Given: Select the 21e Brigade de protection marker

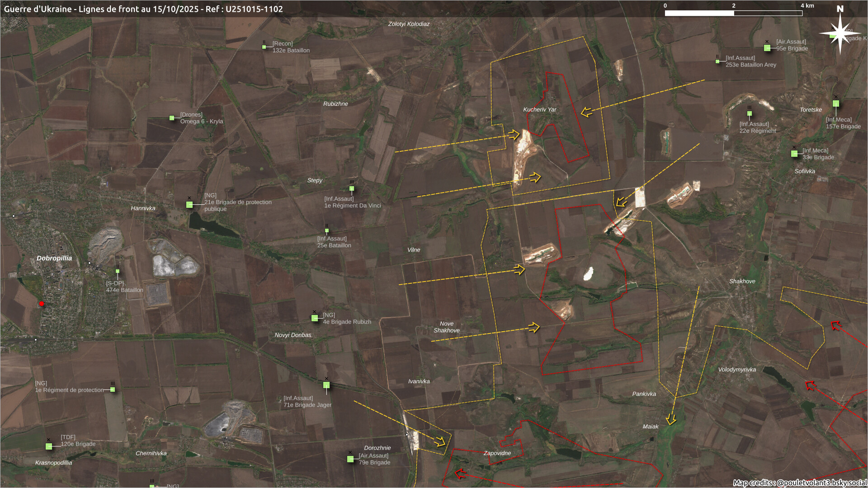Looking at the screenshot, I should (189, 205).
